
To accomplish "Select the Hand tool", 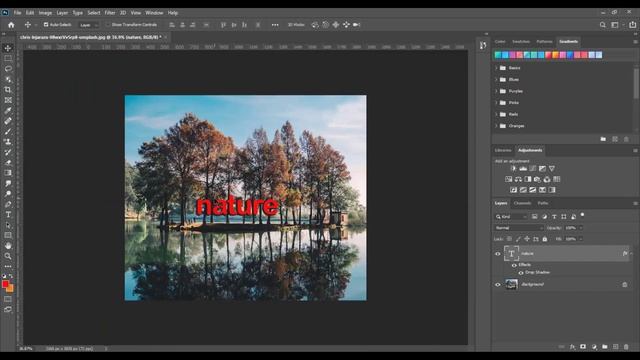I will (8, 246).
